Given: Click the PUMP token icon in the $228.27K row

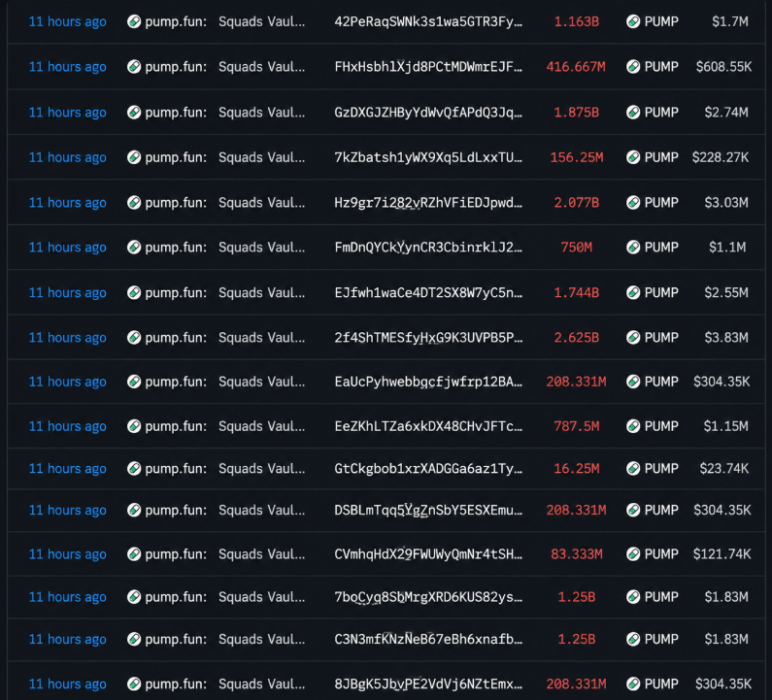Looking at the screenshot, I should 633,157.
